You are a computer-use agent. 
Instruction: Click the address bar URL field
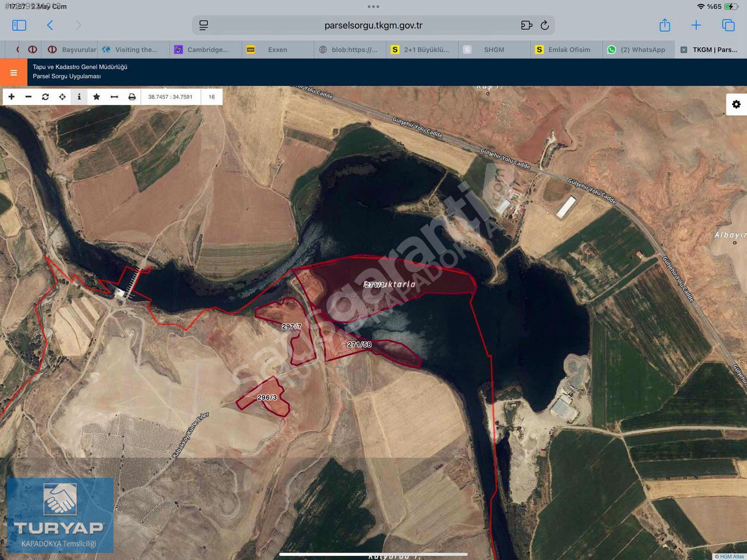pyautogui.click(x=373, y=25)
